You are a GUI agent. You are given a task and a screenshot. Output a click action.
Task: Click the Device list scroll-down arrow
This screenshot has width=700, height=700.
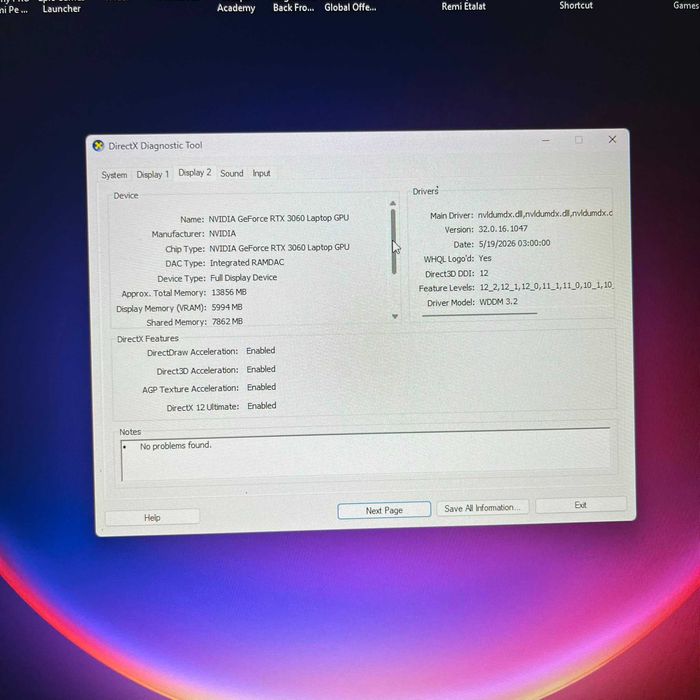pos(395,317)
